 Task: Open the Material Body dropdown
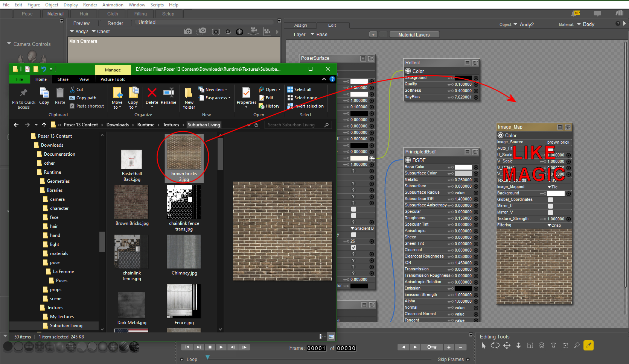tap(586, 24)
